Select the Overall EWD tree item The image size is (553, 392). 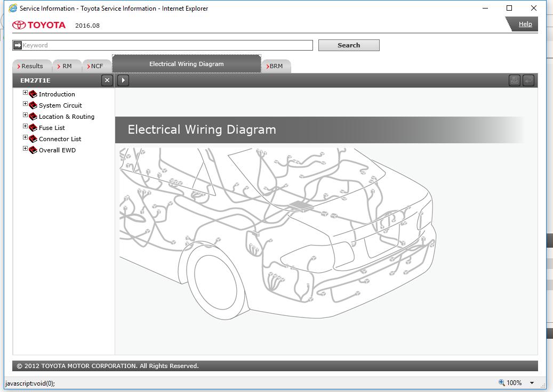click(57, 150)
